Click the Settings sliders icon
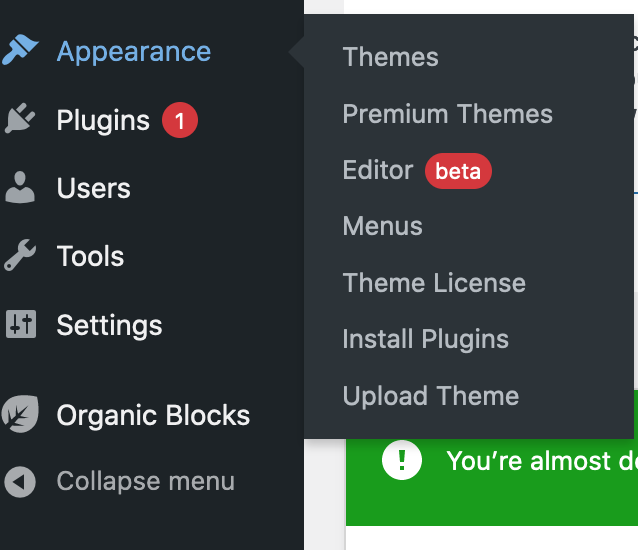Image resolution: width=638 pixels, height=550 pixels. [x=21, y=324]
